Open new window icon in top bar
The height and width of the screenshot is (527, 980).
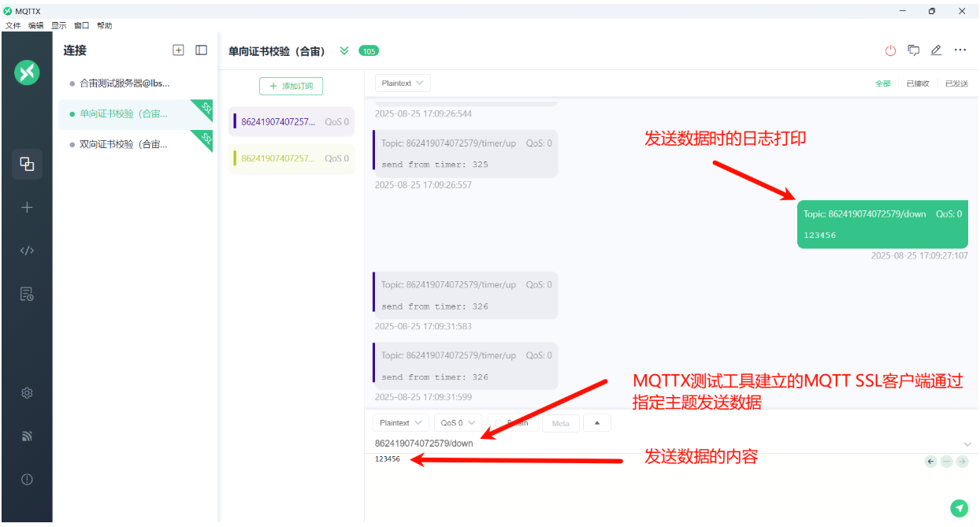click(x=913, y=50)
